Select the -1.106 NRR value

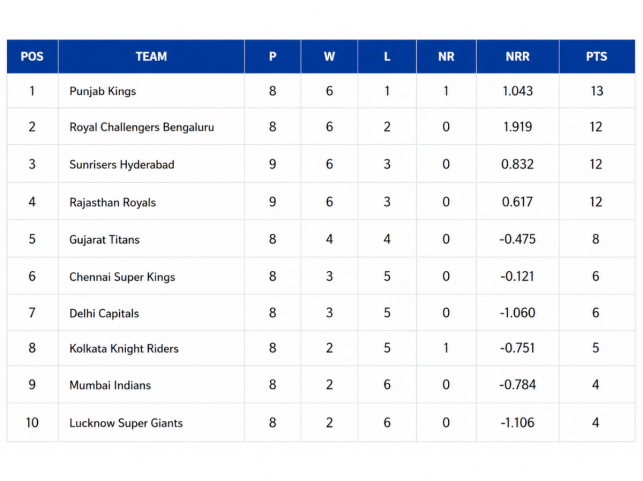tap(517, 423)
